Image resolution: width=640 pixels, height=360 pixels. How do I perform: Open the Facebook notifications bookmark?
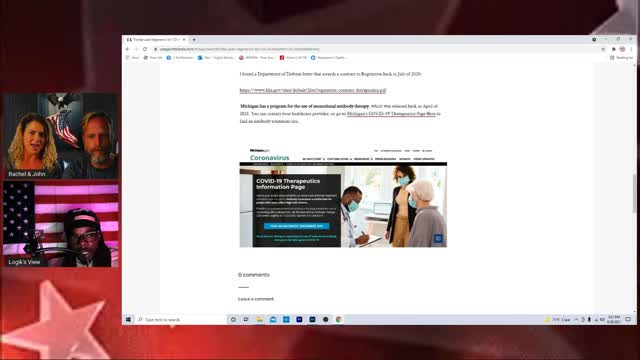[180, 58]
